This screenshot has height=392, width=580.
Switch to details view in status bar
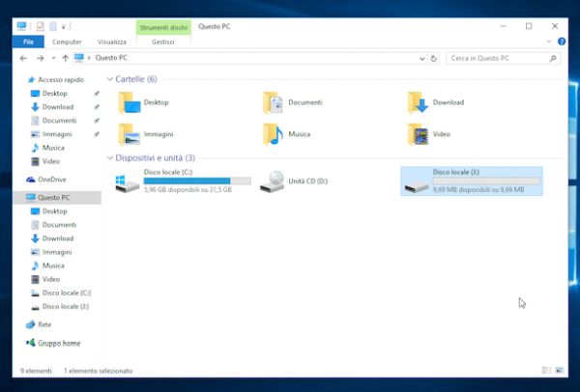tap(546, 371)
